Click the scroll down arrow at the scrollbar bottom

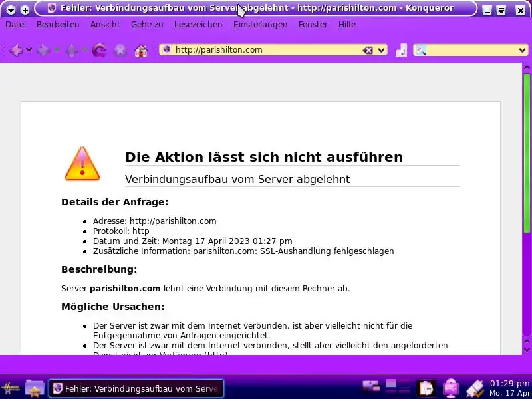527,350
